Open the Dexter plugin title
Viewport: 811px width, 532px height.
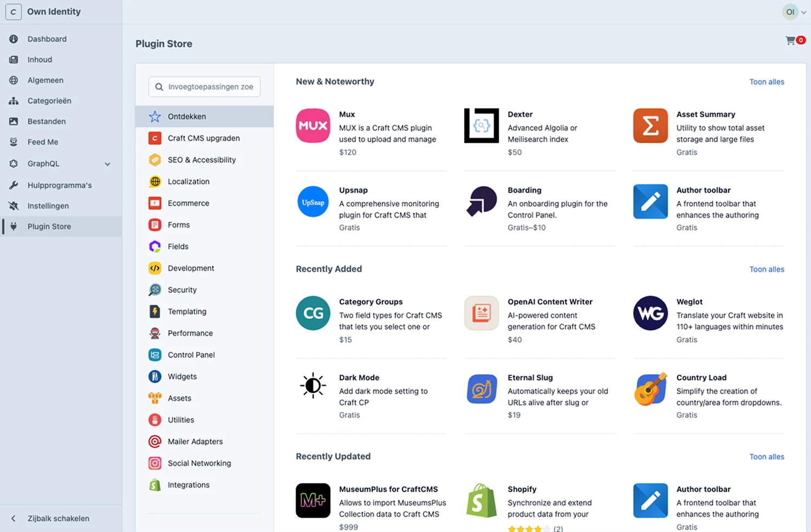tap(520, 114)
